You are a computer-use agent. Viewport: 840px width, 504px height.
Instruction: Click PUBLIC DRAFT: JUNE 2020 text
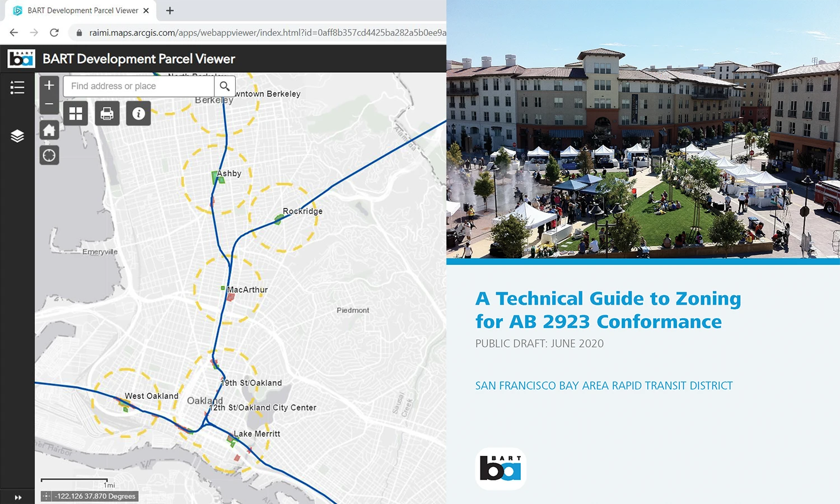click(539, 344)
